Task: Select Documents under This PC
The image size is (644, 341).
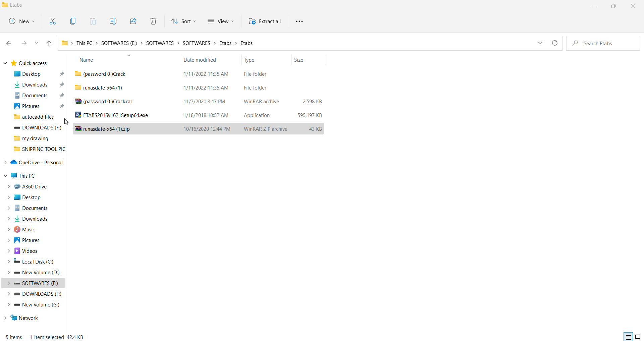Action: coord(35,208)
